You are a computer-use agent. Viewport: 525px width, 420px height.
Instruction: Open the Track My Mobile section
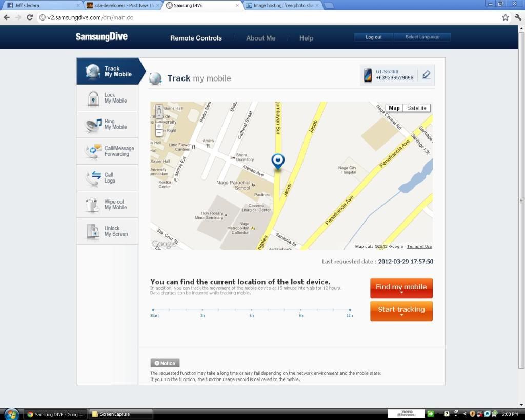click(111, 71)
